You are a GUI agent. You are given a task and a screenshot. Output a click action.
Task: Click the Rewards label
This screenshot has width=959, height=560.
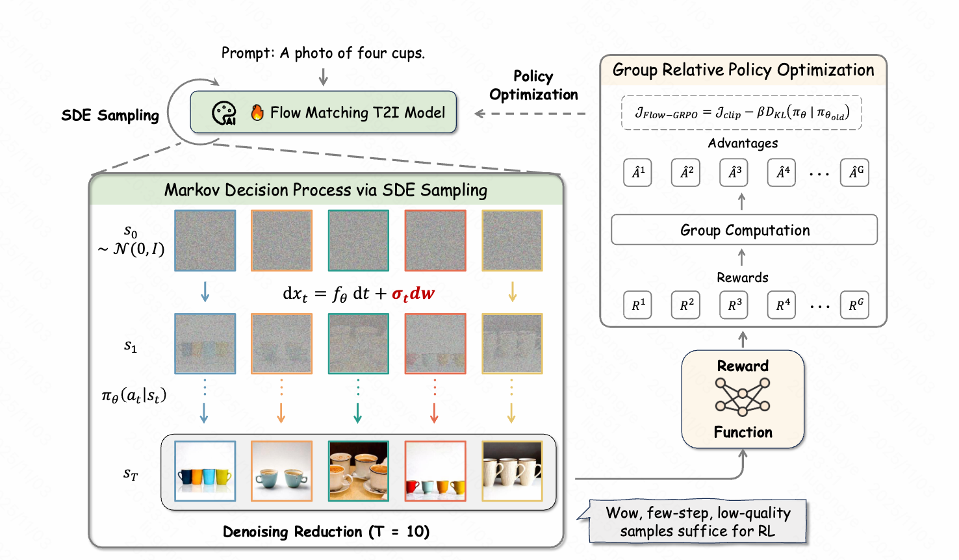point(743,277)
